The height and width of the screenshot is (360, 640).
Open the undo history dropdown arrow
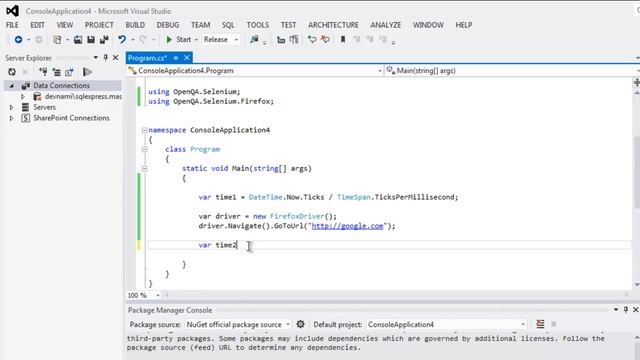(133, 40)
